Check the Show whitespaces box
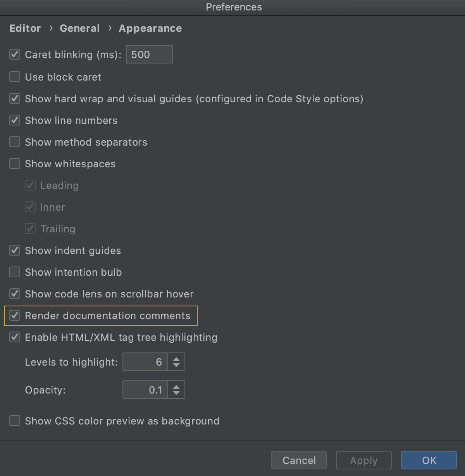This screenshot has width=465, height=476. (x=15, y=163)
